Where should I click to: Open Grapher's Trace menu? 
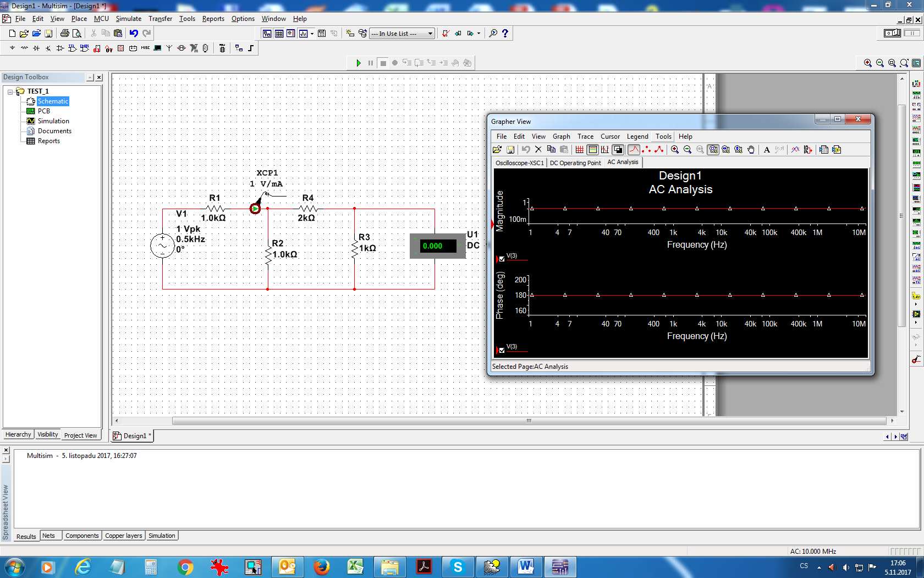pos(585,137)
